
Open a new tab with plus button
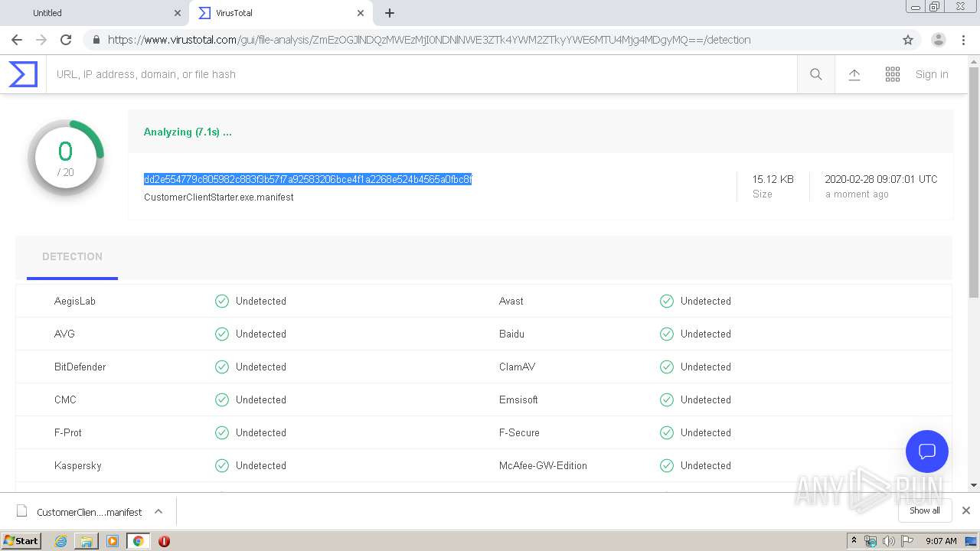(390, 13)
